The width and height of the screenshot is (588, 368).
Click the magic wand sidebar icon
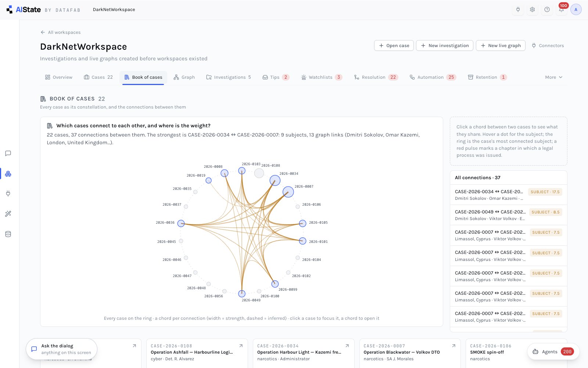(8, 214)
